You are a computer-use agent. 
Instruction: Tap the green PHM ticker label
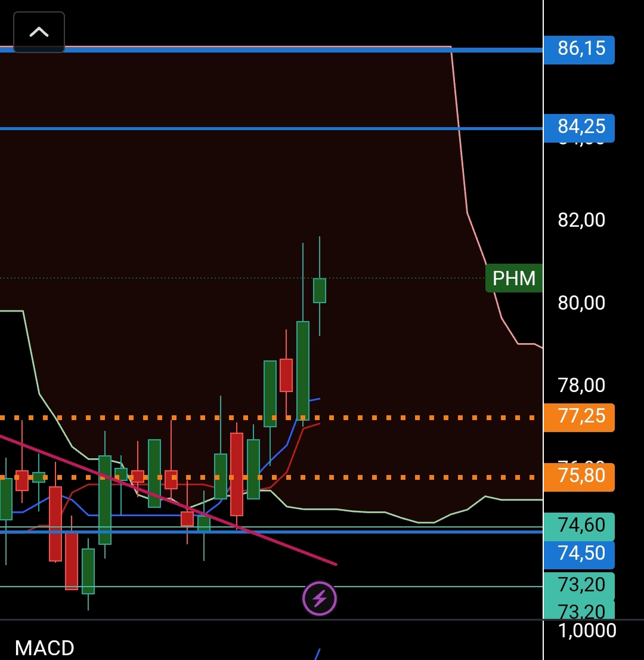pos(513,278)
